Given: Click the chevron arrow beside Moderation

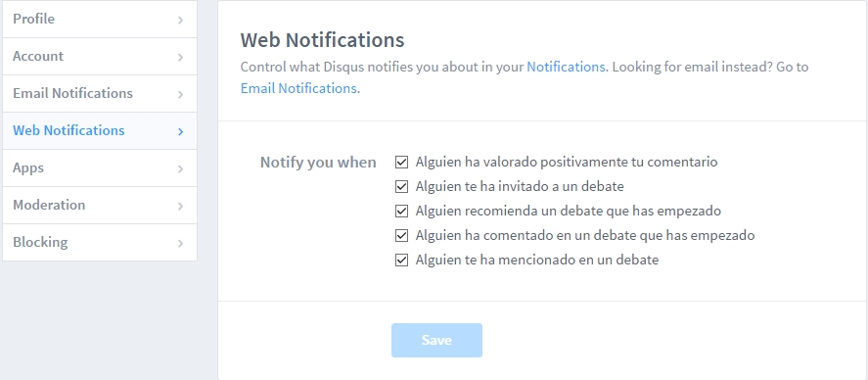Looking at the screenshot, I should [180, 206].
